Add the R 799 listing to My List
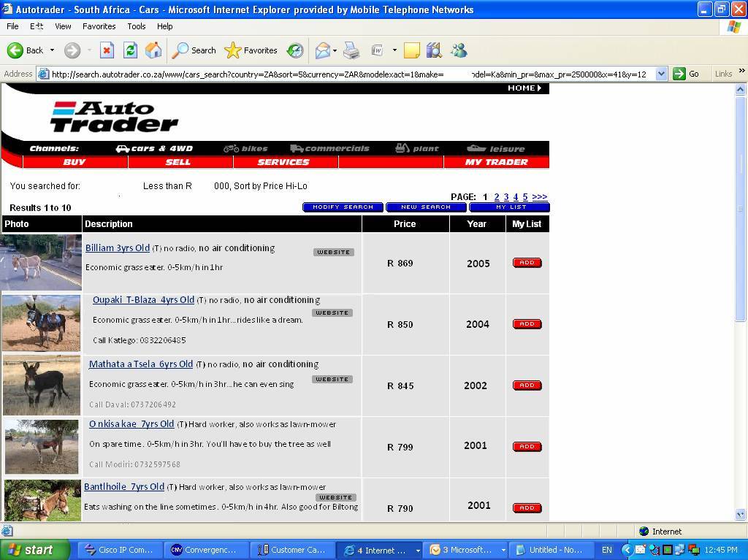This screenshot has width=748, height=560. (x=527, y=447)
